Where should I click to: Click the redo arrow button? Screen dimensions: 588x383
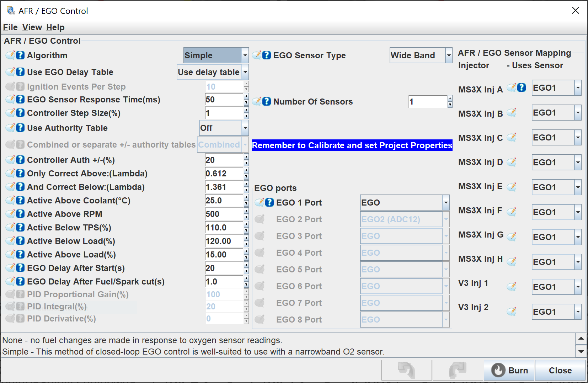[458, 370]
